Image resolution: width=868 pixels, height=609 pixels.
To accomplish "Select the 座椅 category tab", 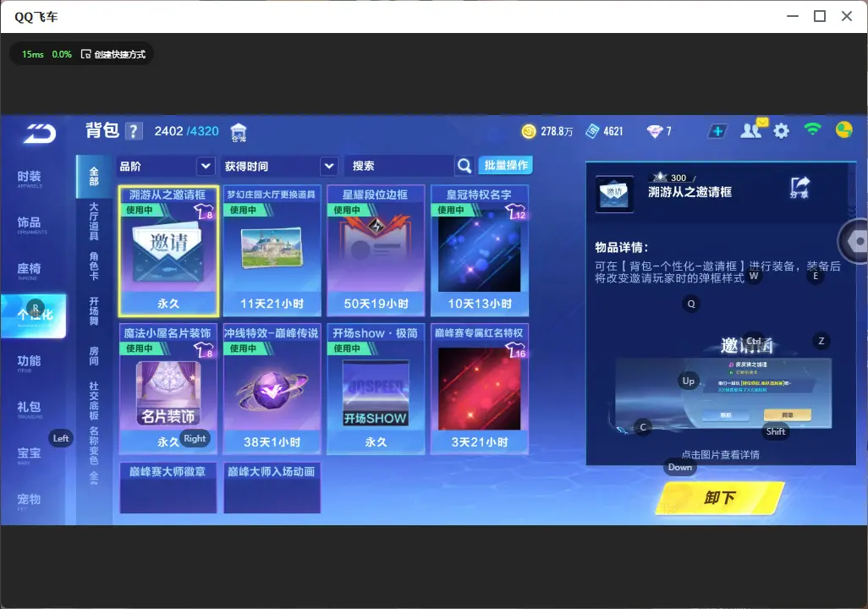I will tap(30, 270).
